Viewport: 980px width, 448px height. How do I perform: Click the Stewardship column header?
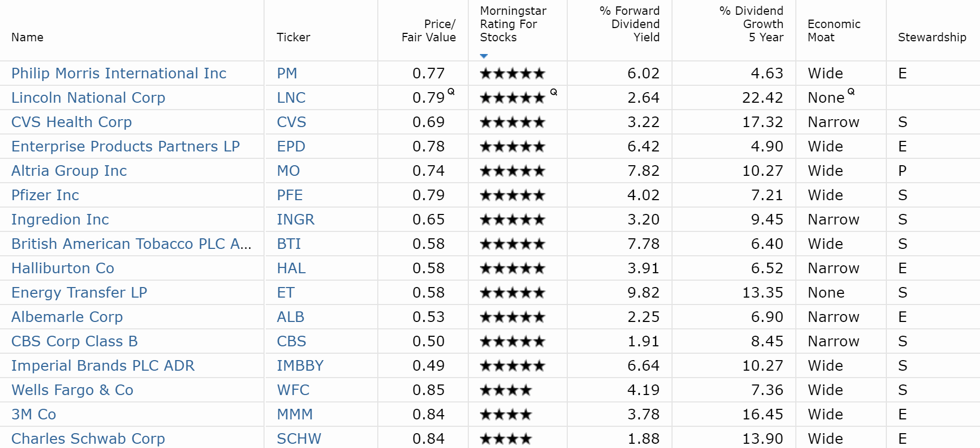(x=932, y=37)
